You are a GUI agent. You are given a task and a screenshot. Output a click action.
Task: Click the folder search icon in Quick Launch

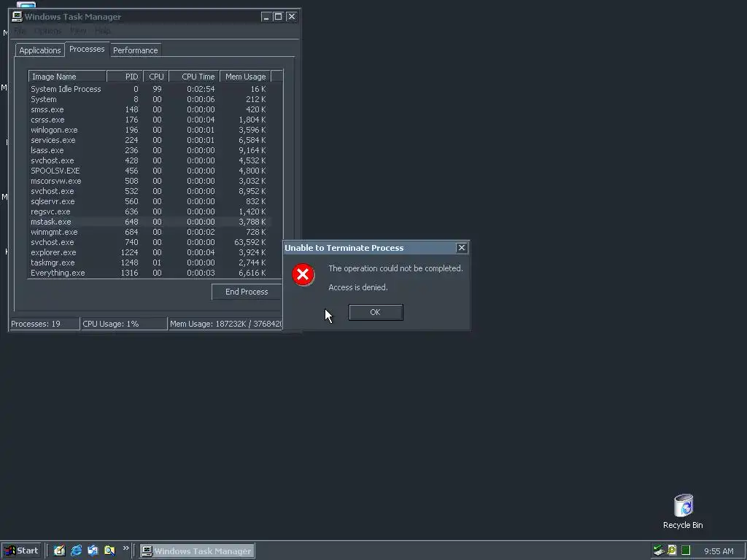[x=109, y=551]
